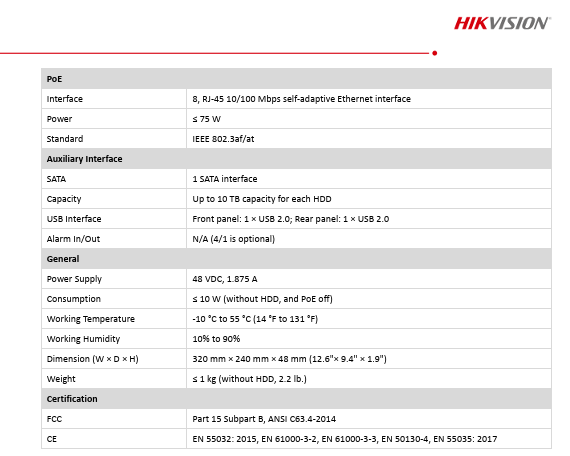Click the 'Working Temperature' label cell

pos(114,319)
